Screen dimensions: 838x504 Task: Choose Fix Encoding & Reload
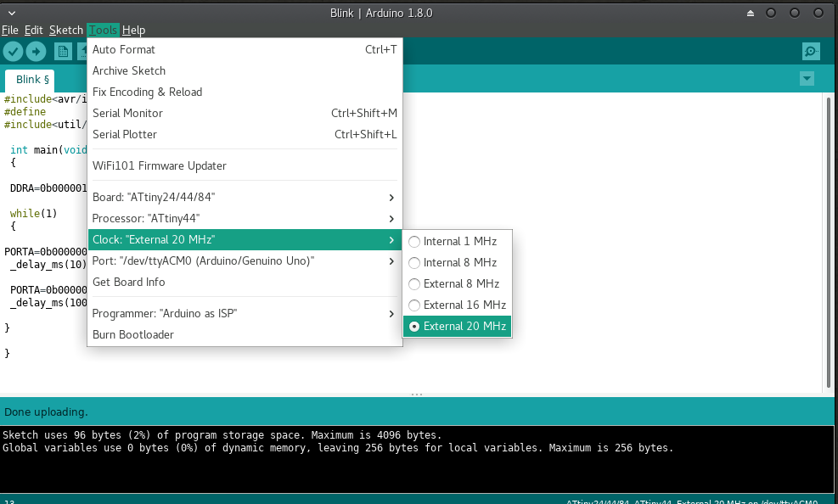(245, 92)
